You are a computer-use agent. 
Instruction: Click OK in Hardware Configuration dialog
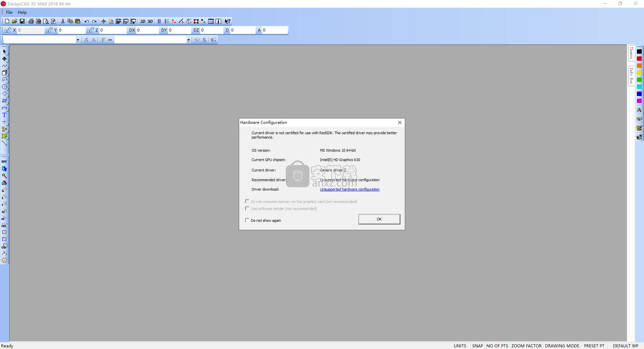(379, 219)
